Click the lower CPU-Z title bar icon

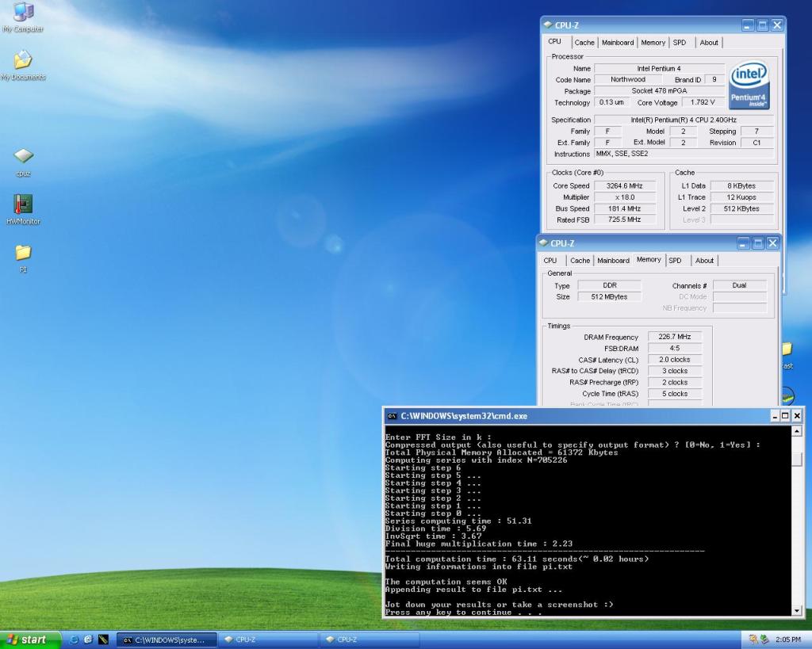(x=543, y=242)
